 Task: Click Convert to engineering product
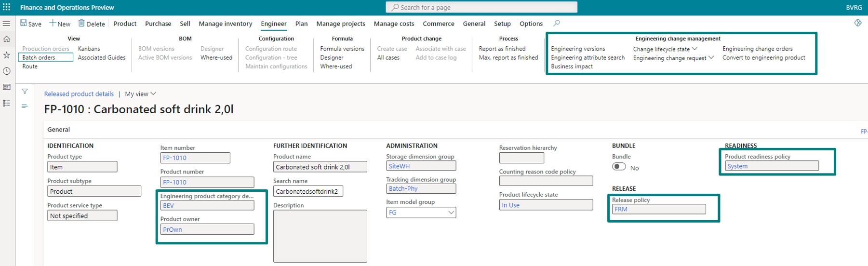[x=763, y=57]
